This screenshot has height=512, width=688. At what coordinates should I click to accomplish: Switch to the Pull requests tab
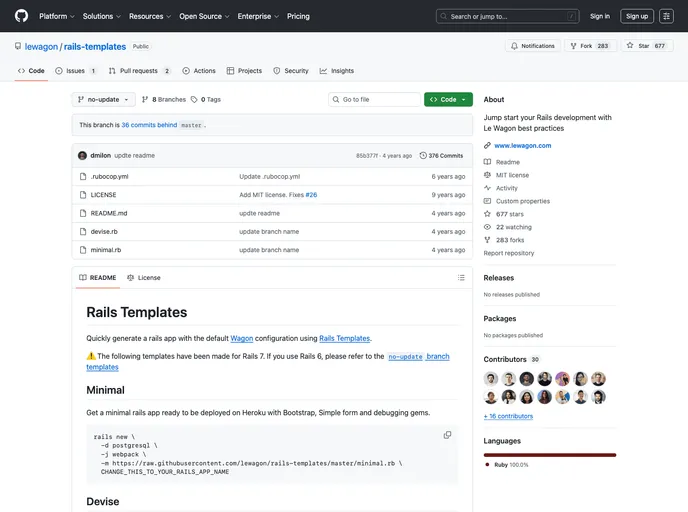(x=139, y=71)
